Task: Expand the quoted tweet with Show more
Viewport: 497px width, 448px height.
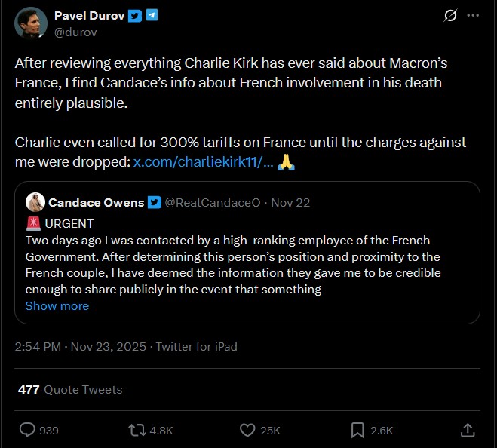Action: 57,305
